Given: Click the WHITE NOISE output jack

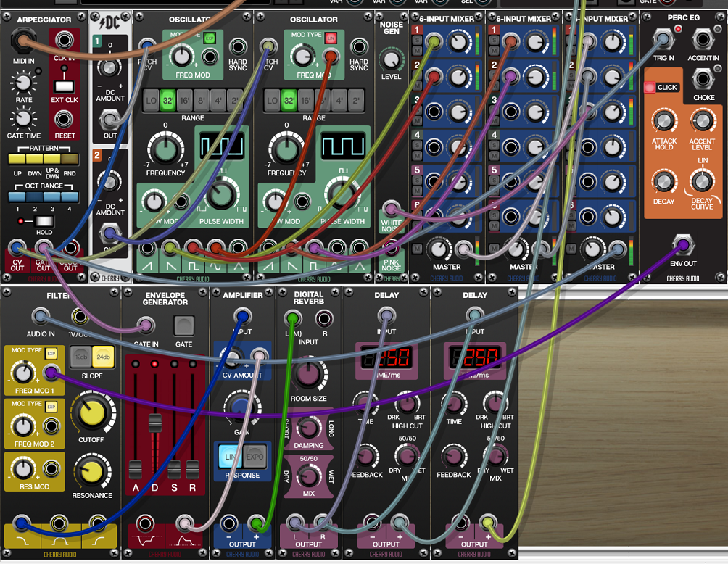Looking at the screenshot, I should [391, 209].
